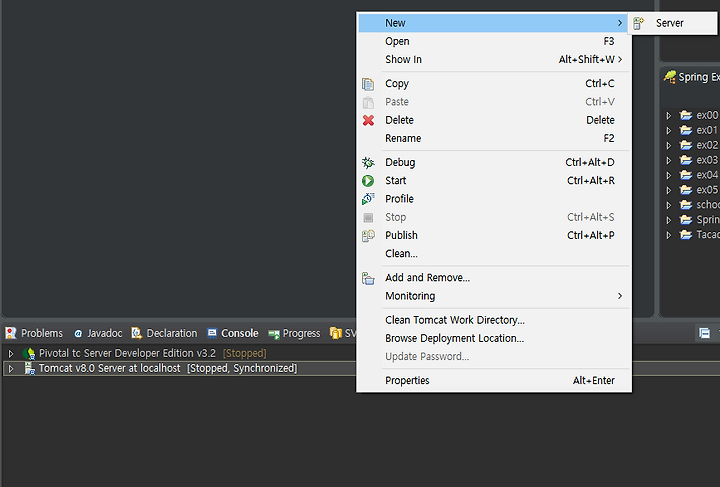This screenshot has height=487, width=720.
Task: Switch to the Javadoc tab
Action: 98,333
